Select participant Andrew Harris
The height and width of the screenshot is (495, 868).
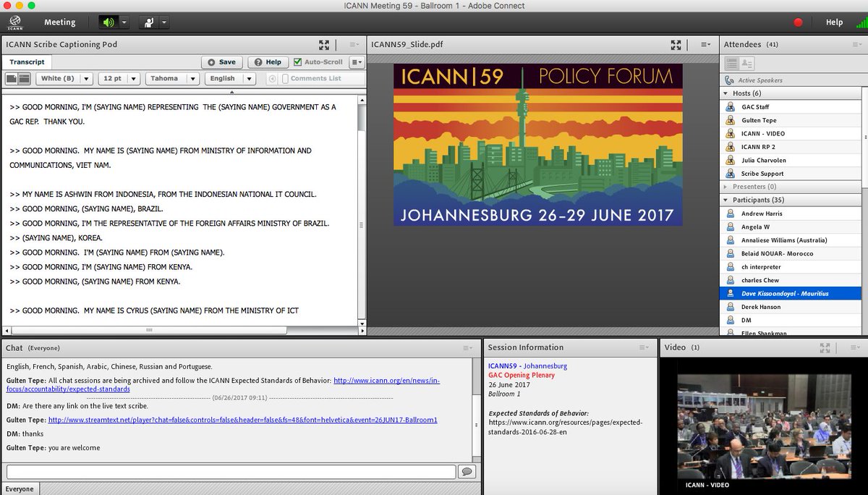tap(791, 213)
